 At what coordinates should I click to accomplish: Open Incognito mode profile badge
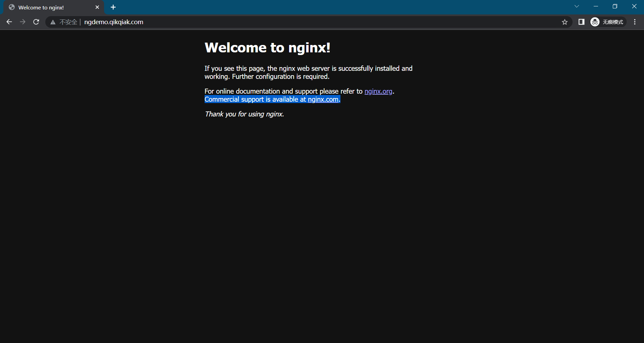click(x=608, y=22)
